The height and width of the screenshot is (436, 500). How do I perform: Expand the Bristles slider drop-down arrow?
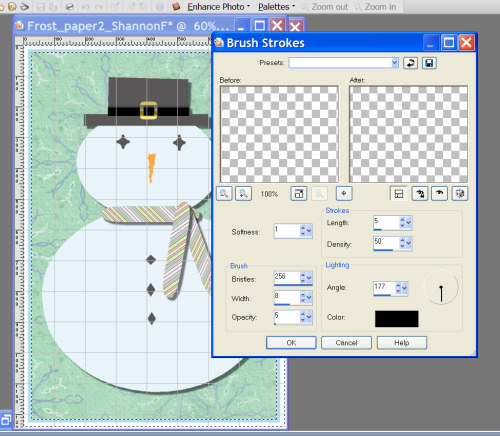tap(309, 278)
